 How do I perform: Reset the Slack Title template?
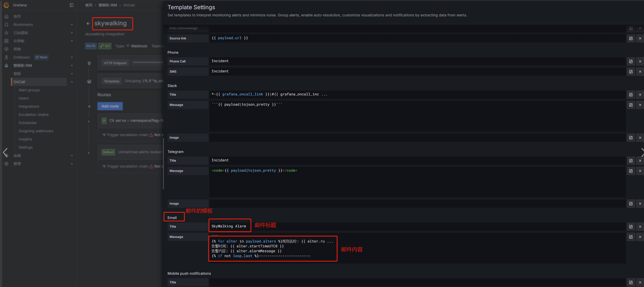click(640, 95)
